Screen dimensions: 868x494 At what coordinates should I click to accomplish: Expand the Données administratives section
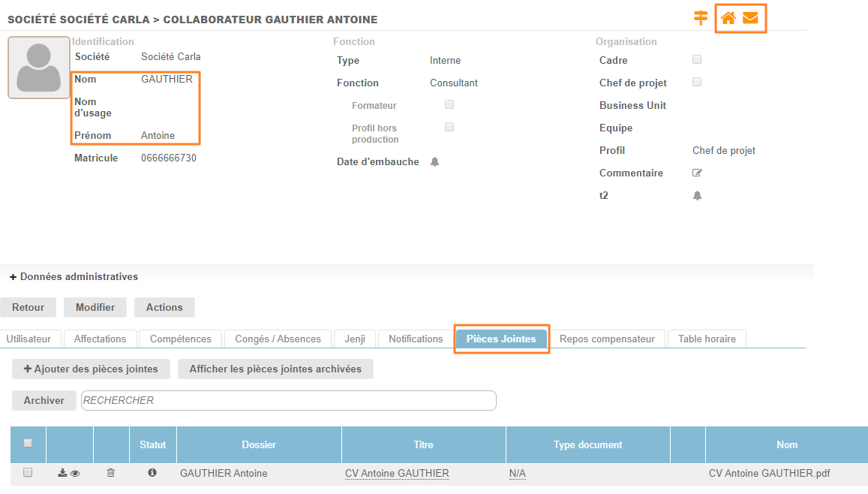click(74, 277)
